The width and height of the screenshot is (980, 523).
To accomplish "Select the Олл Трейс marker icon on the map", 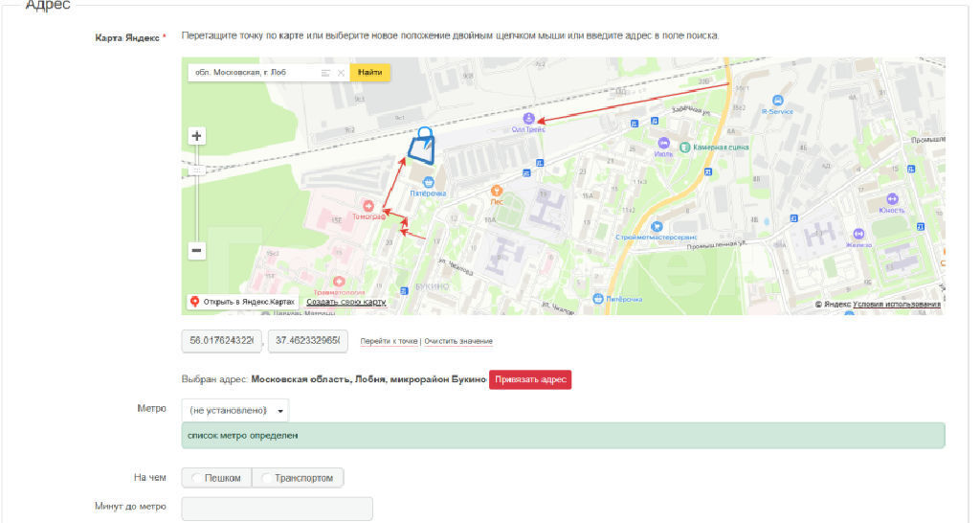I will click(528, 118).
